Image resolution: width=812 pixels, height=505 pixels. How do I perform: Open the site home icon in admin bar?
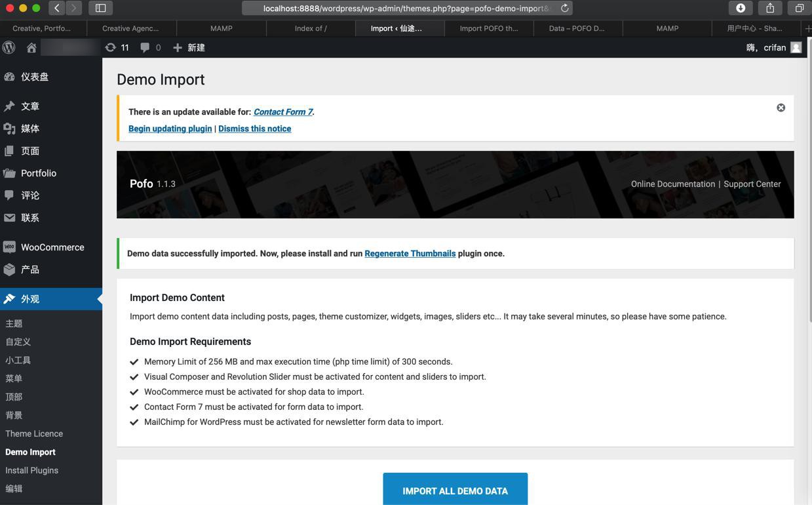click(31, 47)
